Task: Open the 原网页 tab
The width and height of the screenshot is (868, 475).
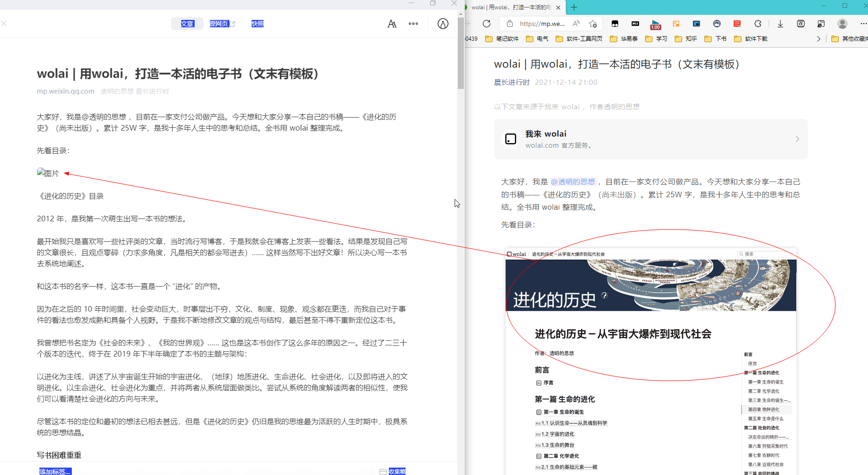Action: [x=222, y=24]
